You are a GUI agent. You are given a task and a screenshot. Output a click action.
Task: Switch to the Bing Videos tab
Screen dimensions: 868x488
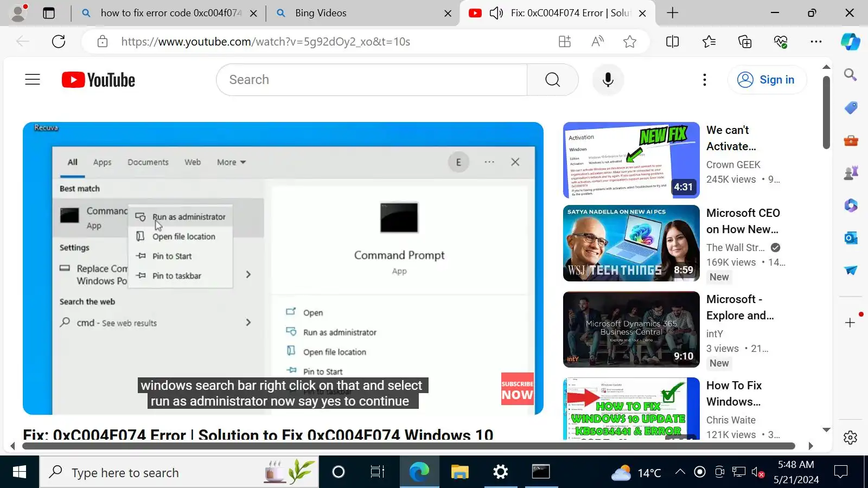tap(362, 13)
